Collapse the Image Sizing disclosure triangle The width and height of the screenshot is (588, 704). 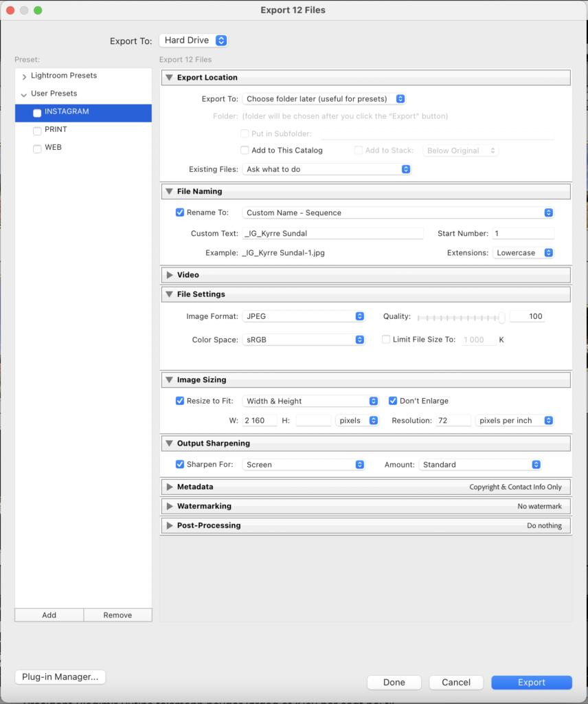pos(169,379)
